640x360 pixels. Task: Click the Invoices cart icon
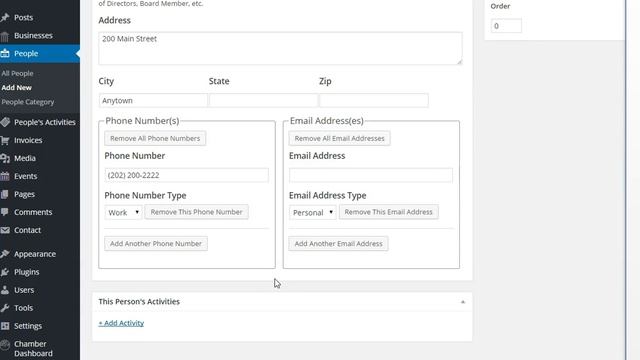coord(4,140)
